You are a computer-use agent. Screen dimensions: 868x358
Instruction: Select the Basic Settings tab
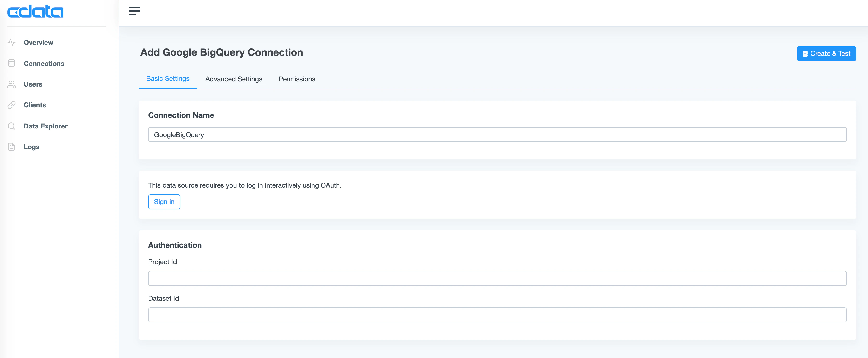coord(168,78)
